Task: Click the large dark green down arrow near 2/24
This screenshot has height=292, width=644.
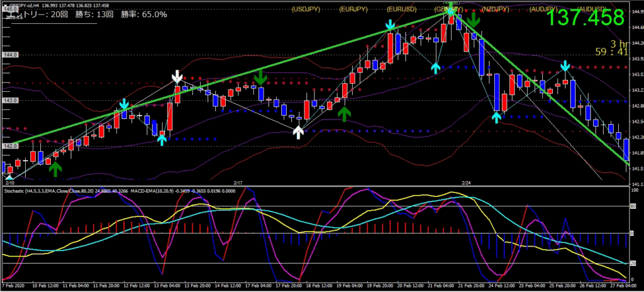Action: pos(473,22)
